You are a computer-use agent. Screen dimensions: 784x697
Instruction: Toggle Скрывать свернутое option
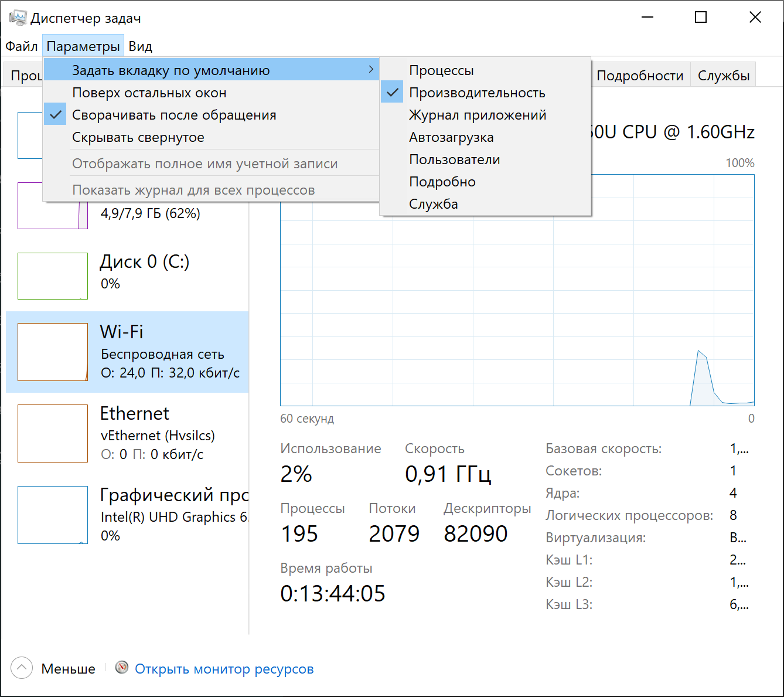(138, 137)
